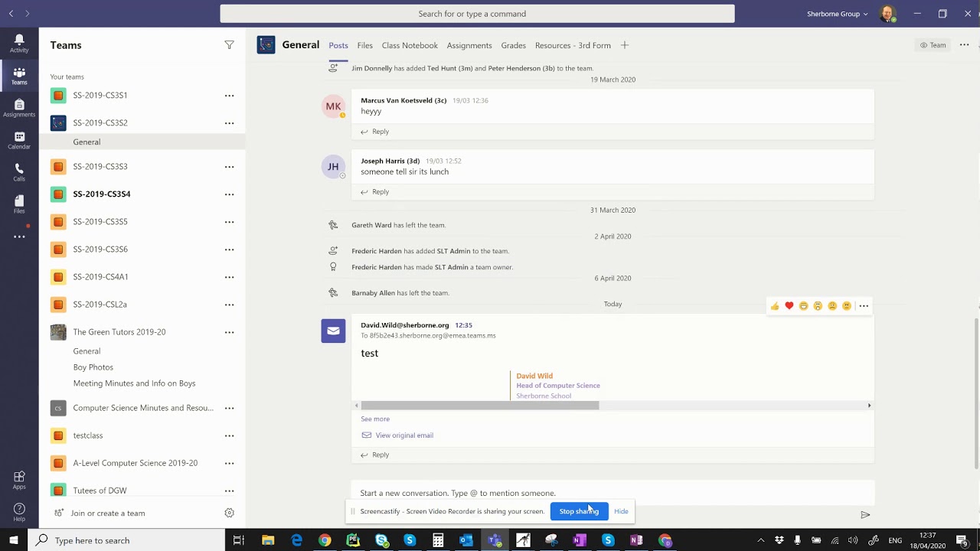Join or create a team
This screenshot has width=980, height=551.
pyautogui.click(x=100, y=514)
